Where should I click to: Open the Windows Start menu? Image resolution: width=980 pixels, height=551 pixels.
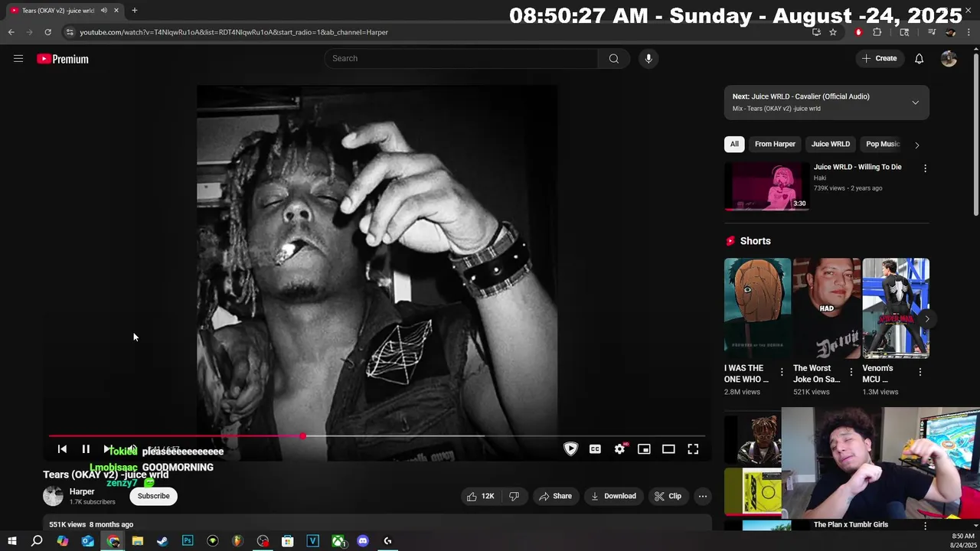pos(12,541)
